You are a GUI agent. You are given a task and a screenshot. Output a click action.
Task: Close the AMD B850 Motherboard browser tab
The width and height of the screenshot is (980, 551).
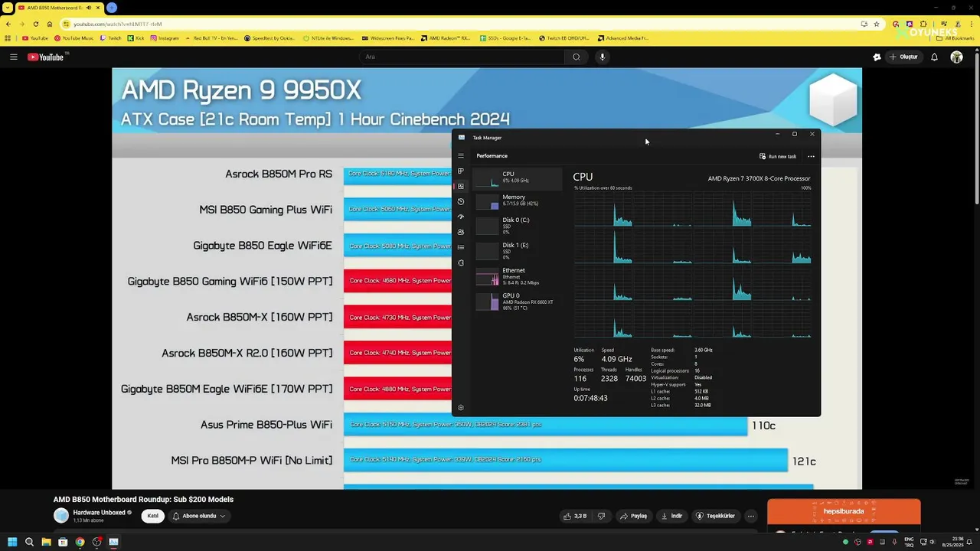pos(97,8)
